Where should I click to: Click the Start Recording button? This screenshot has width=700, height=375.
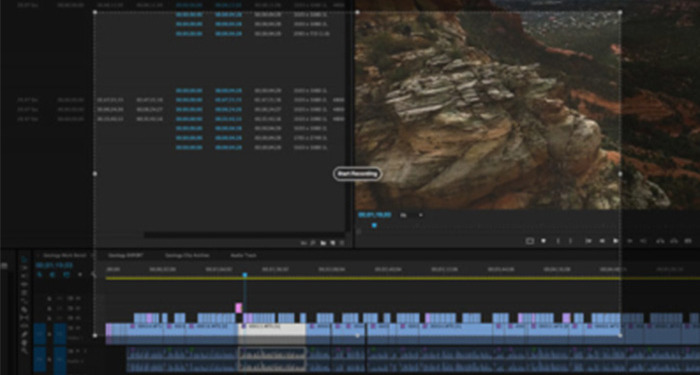coord(357,174)
